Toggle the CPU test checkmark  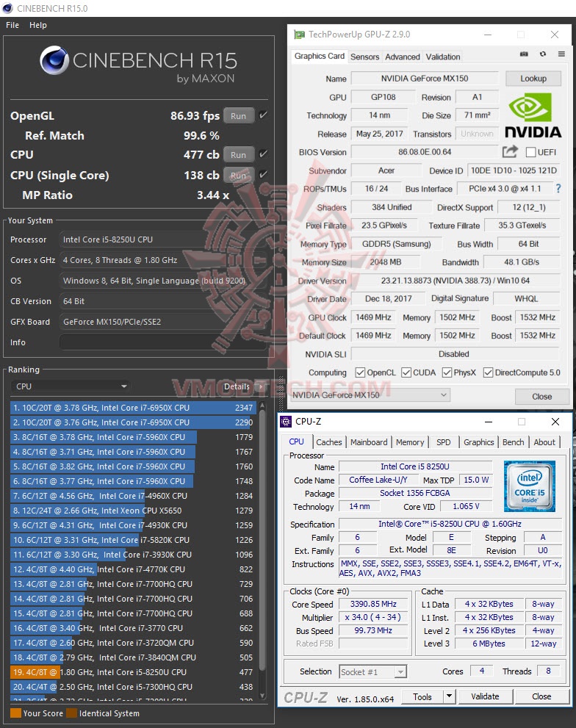point(263,154)
